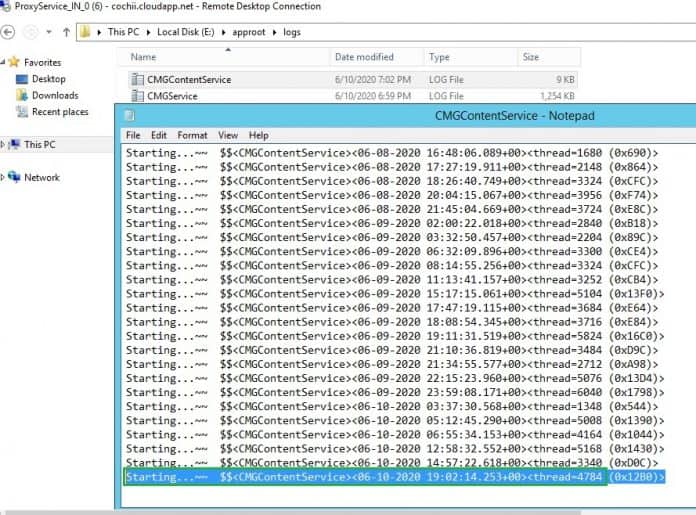The image size is (696, 515).
Task: Click the '1,254 KB' size cell
Action: [558, 96]
